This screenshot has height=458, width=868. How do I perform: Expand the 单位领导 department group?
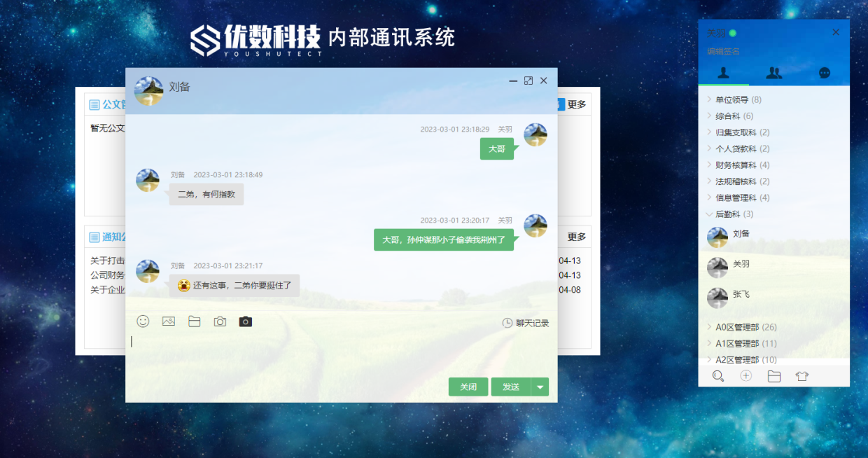(x=734, y=100)
